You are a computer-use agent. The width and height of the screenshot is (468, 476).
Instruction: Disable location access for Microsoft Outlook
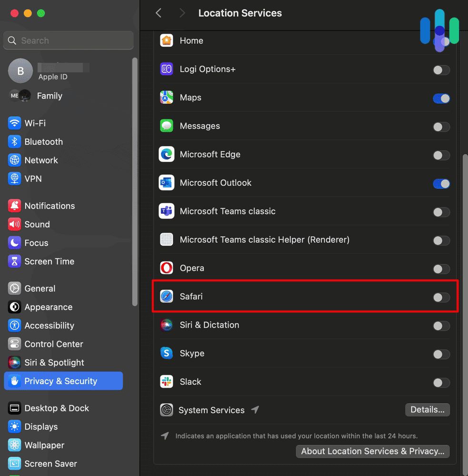[x=441, y=183]
